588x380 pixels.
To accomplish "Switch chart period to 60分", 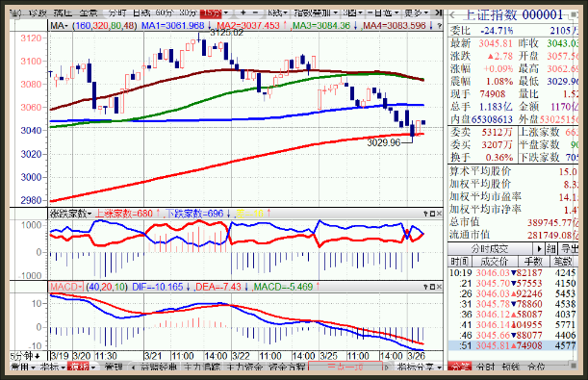I will pyautogui.click(x=165, y=13).
